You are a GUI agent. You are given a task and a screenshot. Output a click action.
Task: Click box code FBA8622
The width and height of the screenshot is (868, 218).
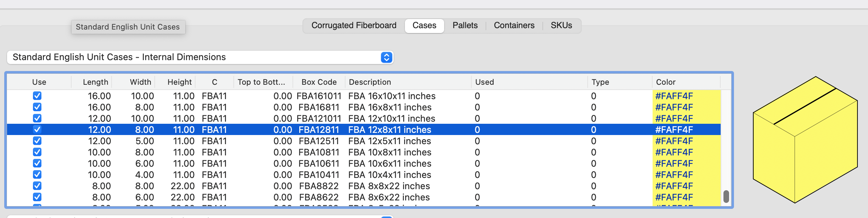319,197
